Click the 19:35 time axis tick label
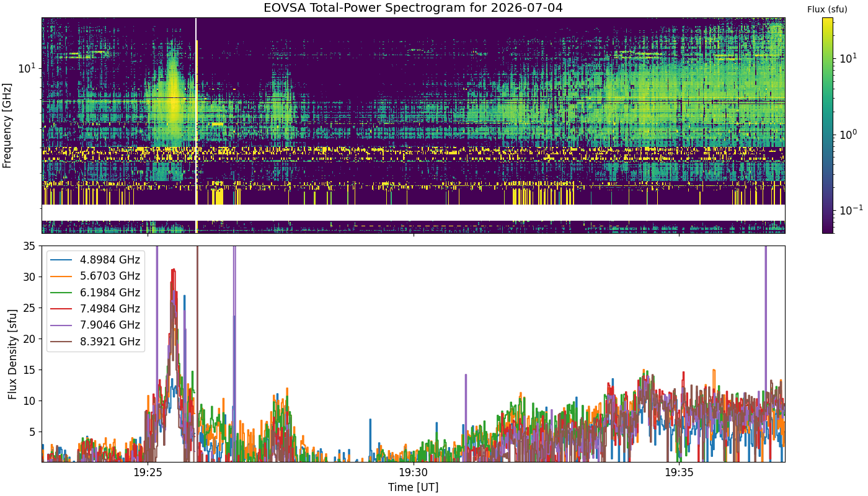Image resolution: width=868 pixels, height=496 pixels. (679, 472)
